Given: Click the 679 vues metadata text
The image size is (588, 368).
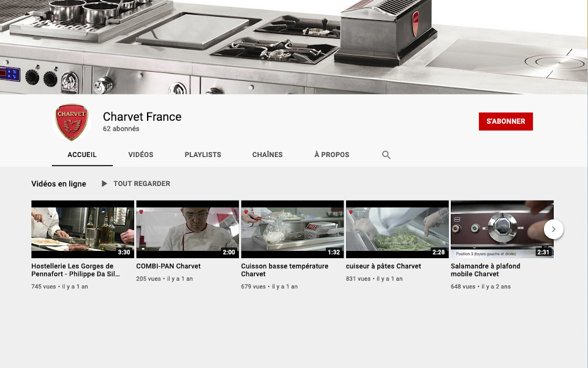Looking at the screenshot, I should point(254,286).
